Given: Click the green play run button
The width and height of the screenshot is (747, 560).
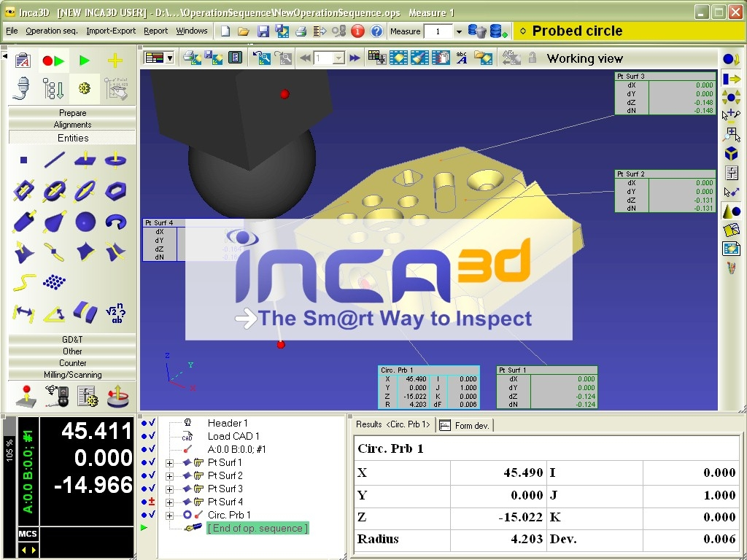Looking at the screenshot, I should 85,61.
